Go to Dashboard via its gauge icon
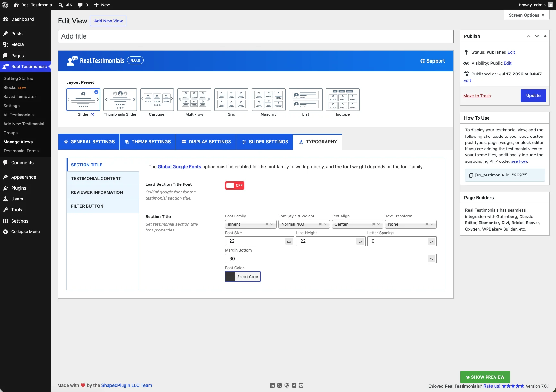Image resolution: width=556 pixels, height=392 pixels. (5, 19)
